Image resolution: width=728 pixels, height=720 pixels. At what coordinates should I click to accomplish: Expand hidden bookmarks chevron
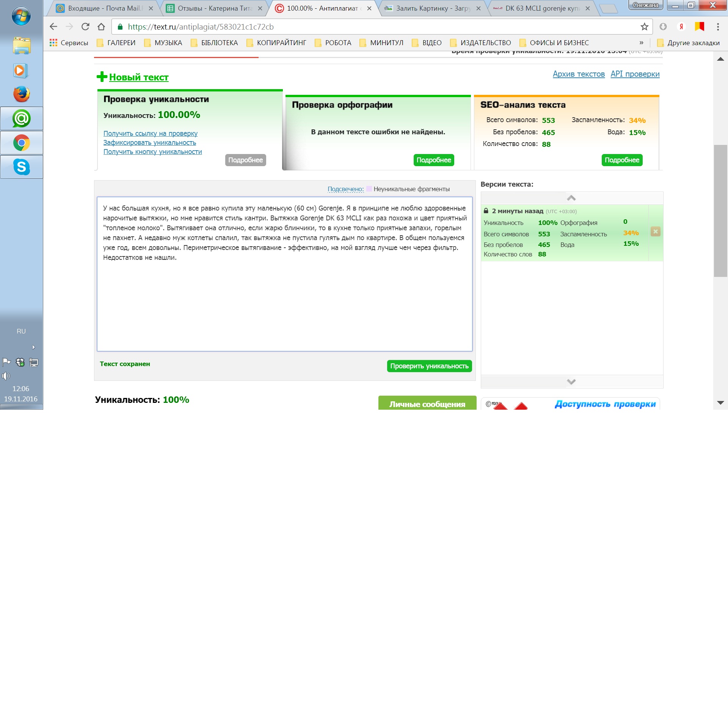coord(642,43)
